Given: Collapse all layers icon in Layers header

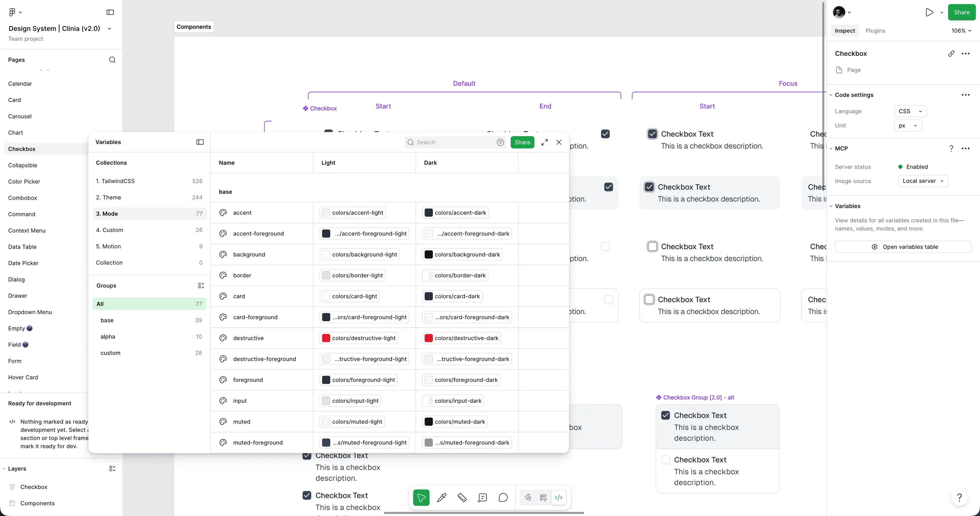Looking at the screenshot, I should 112,469.
